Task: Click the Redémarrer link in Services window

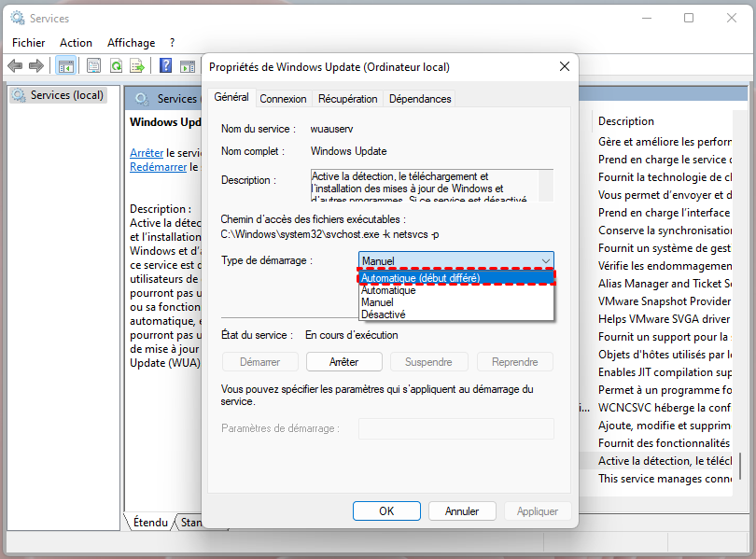Action: click(158, 167)
